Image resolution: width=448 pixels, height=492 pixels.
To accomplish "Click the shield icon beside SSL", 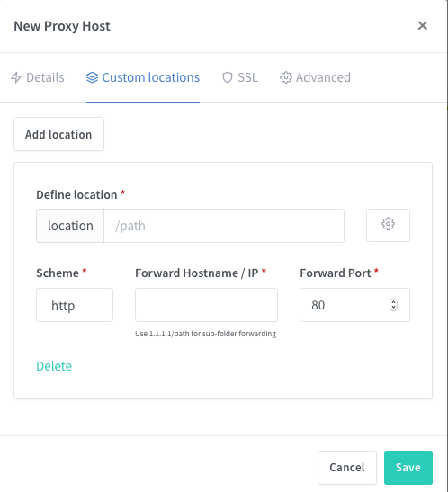I will 227,77.
